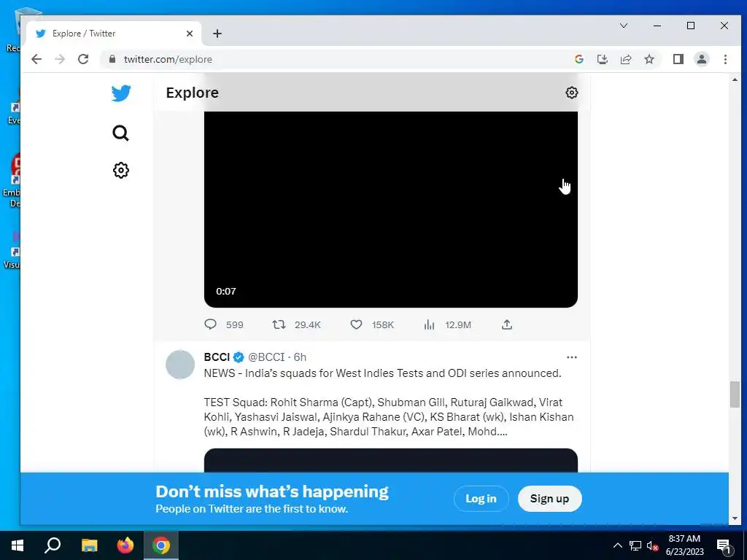This screenshot has width=747, height=560.
Task: Show hidden system tray icons
Action: tap(617, 545)
